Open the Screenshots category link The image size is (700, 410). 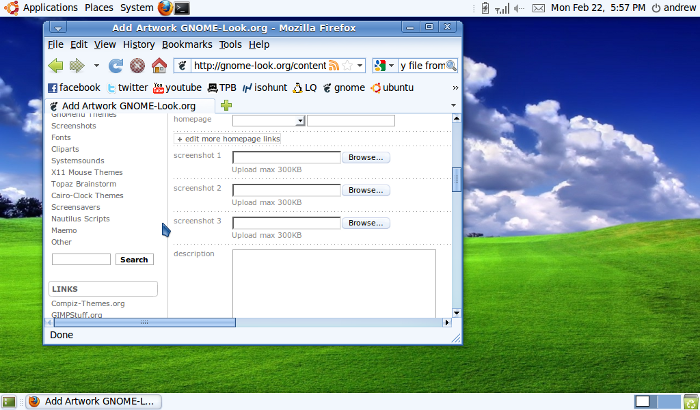point(74,126)
